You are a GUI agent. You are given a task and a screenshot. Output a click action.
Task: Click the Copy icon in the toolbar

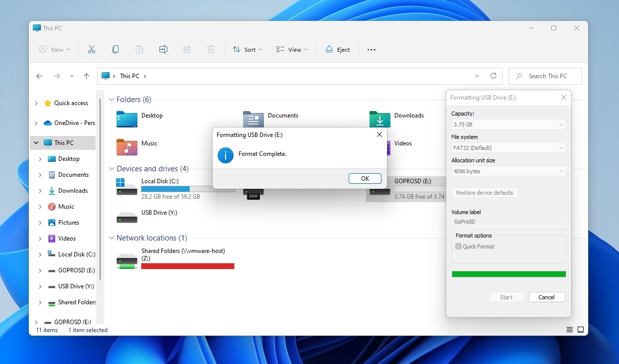(116, 49)
